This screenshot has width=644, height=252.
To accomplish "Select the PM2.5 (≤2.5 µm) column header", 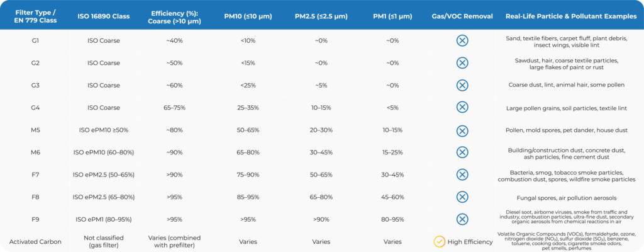I will click(321, 16).
